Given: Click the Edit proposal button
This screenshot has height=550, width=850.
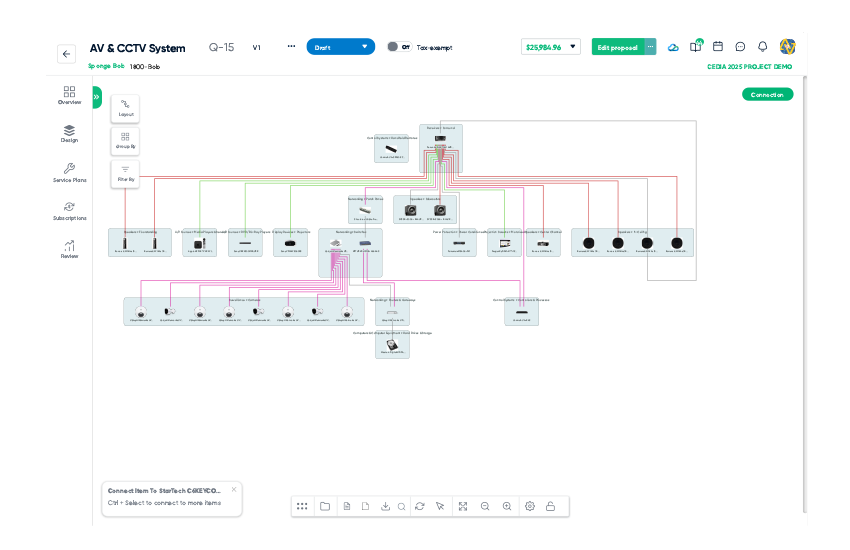Looking at the screenshot, I should click(617, 47).
